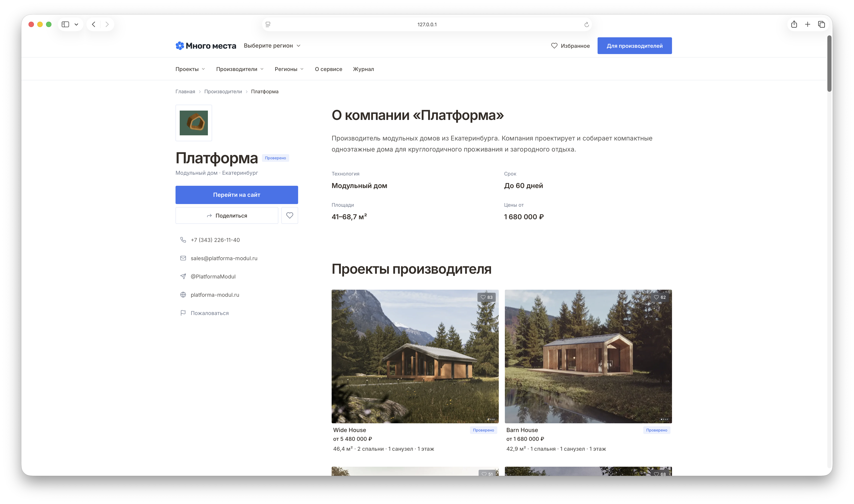Click Для производителей button
854x504 pixels.
pyautogui.click(x=634, y=46)
